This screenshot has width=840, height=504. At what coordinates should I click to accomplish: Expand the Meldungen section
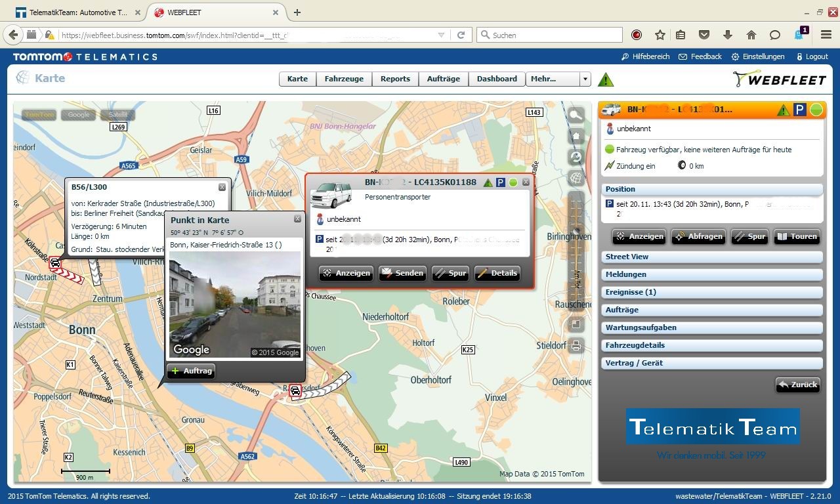pyautogui.click(x=712, y=274)
